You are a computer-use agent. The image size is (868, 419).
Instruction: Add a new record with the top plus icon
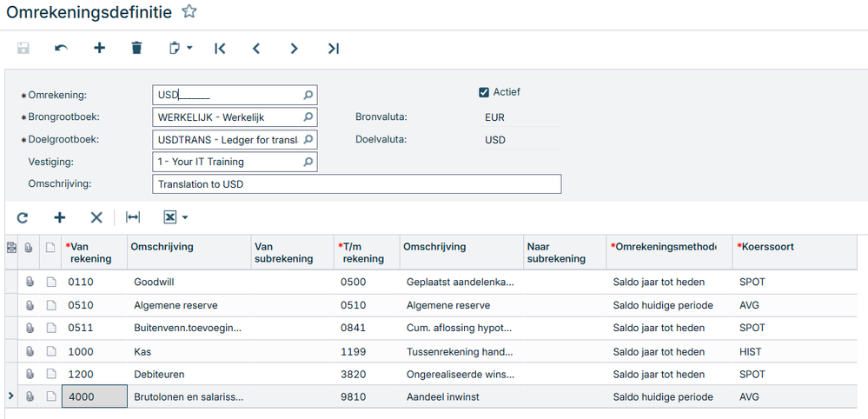point(99,49)
